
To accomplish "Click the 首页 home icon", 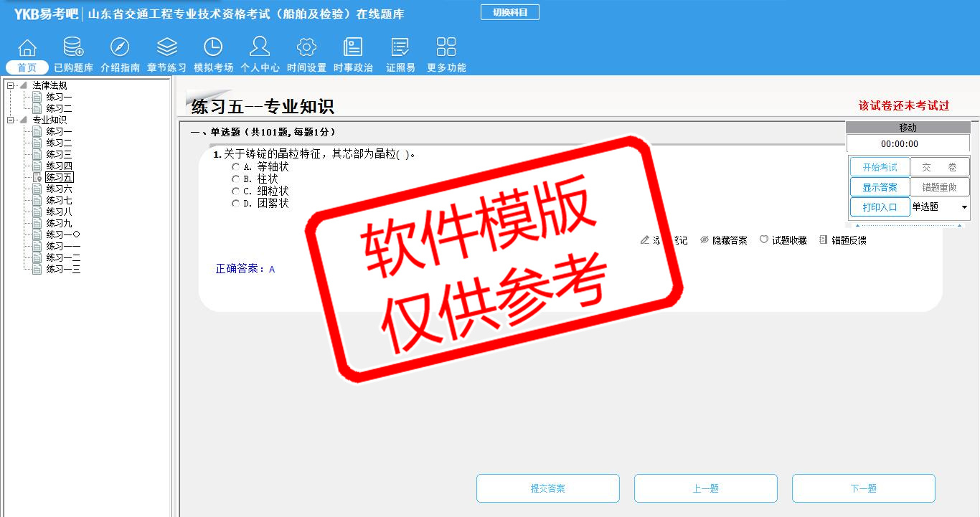I will pyautogui.click(x=27, y=47).
